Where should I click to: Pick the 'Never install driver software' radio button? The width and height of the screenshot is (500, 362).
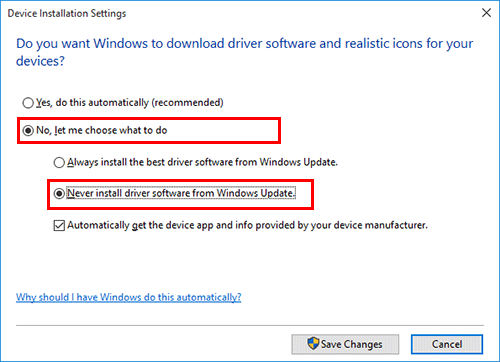tap(59, 193)
